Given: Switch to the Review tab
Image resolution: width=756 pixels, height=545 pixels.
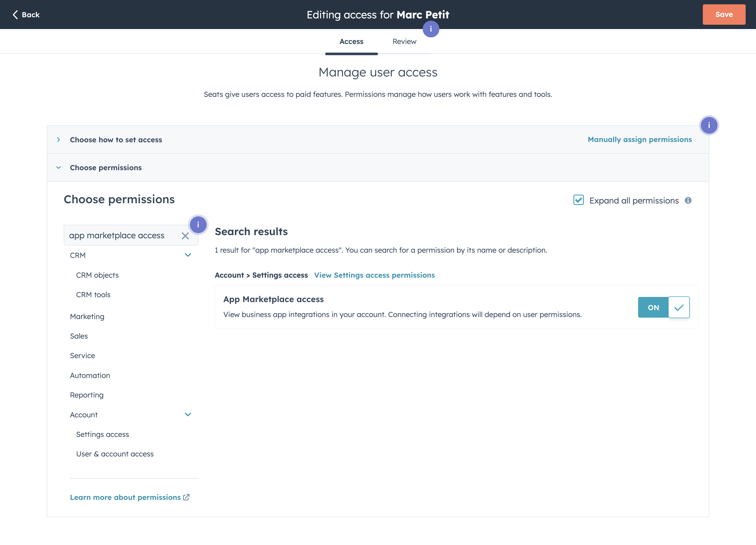Looking at the screenshot, I should 404,41.
